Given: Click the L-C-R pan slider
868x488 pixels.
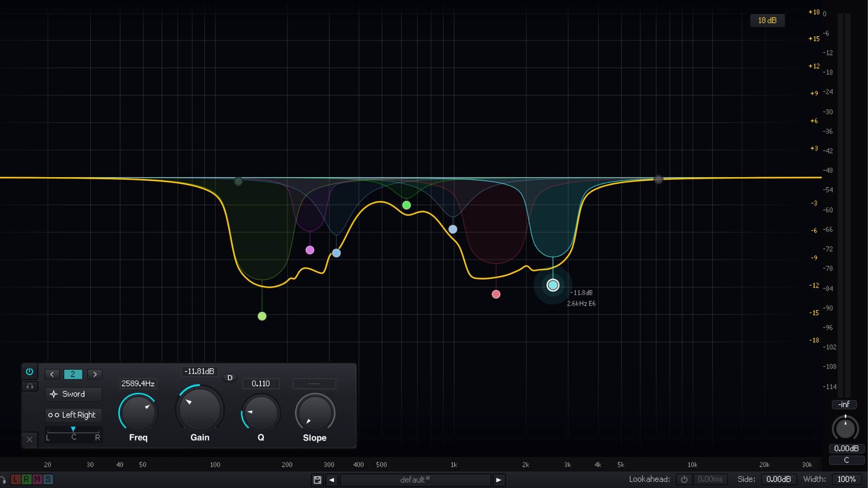Looking at the screenshot, I should click(x=73, y=432).
